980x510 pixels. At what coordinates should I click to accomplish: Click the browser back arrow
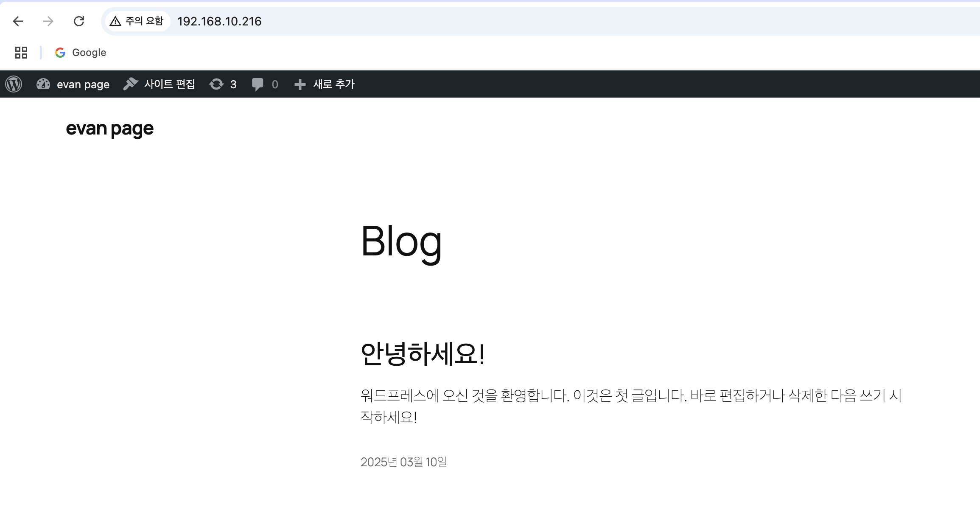coord(18,21)
